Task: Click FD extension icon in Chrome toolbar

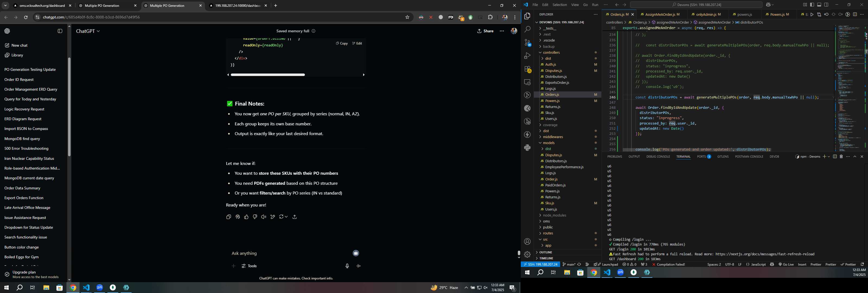Action: (x=451, y=17)
